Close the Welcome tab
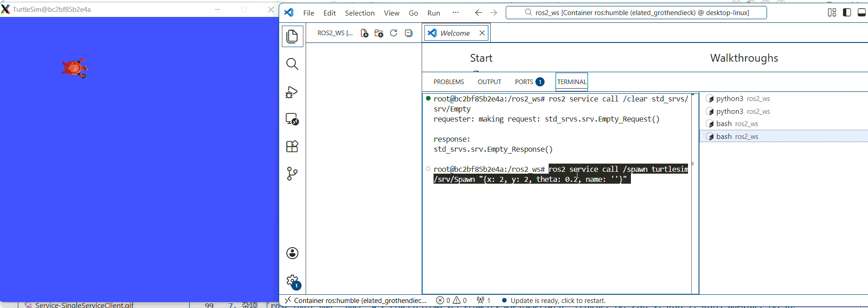The width and height of the screenshot is (868, 308). point(482,33)
